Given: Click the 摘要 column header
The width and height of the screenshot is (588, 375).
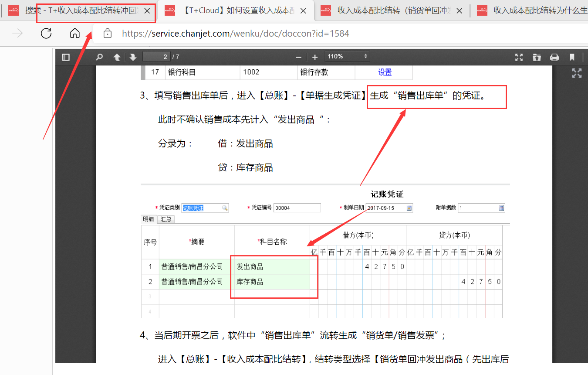Looking at the screenshot, I should 196,242.
